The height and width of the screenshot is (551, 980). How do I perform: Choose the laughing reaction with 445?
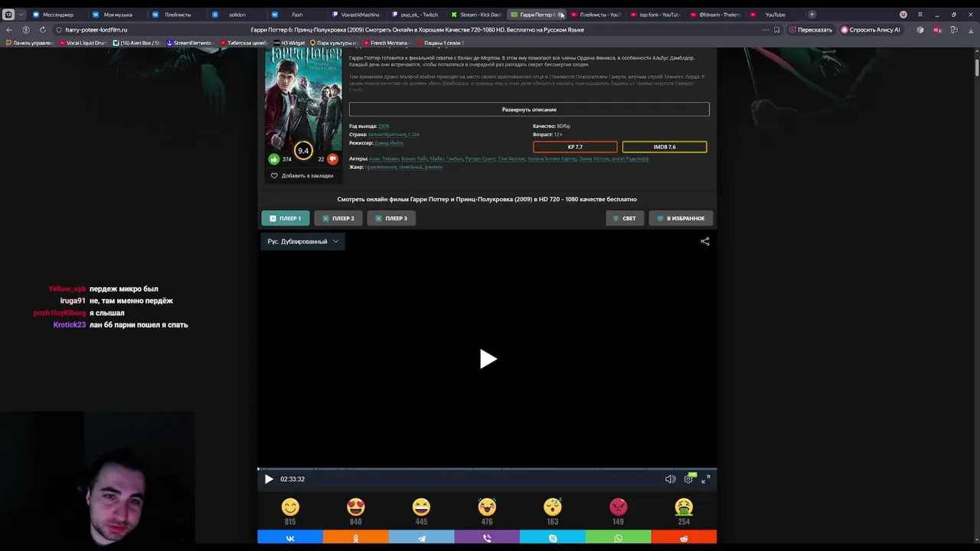pyautogui.click(x=421, y=507)
